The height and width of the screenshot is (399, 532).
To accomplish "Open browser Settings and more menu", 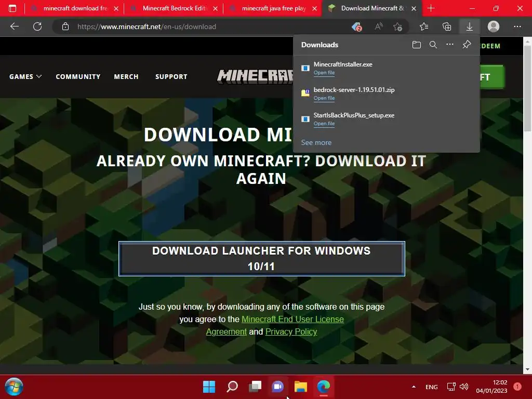I will (x=517, y=26).
